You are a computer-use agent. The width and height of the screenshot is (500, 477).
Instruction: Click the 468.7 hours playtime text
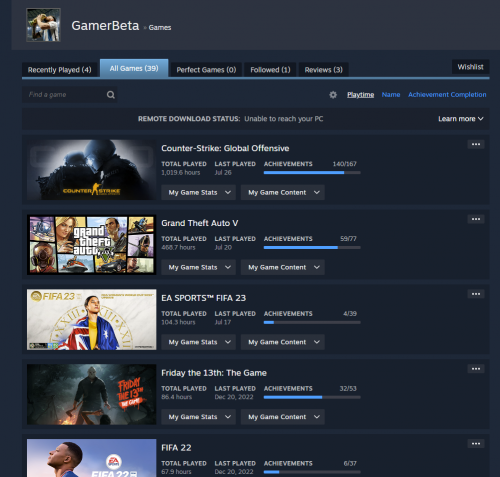pyautogui.click(x=178, y=247)
